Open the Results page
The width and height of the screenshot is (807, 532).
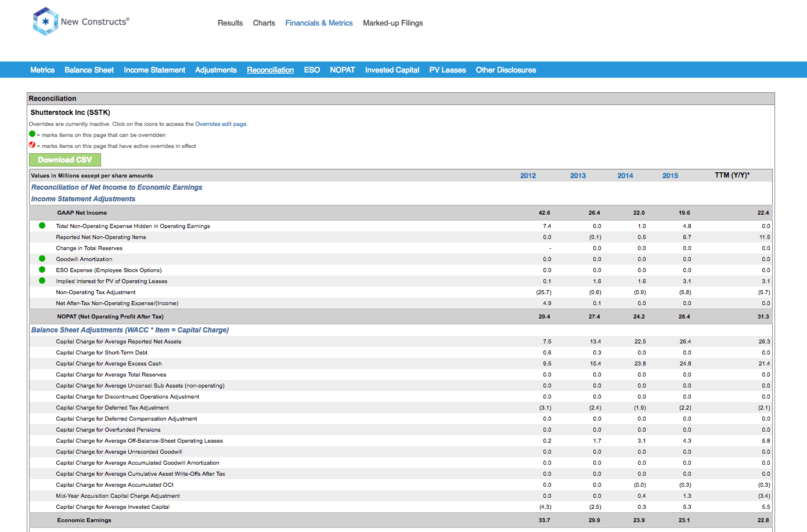(230, 23)
